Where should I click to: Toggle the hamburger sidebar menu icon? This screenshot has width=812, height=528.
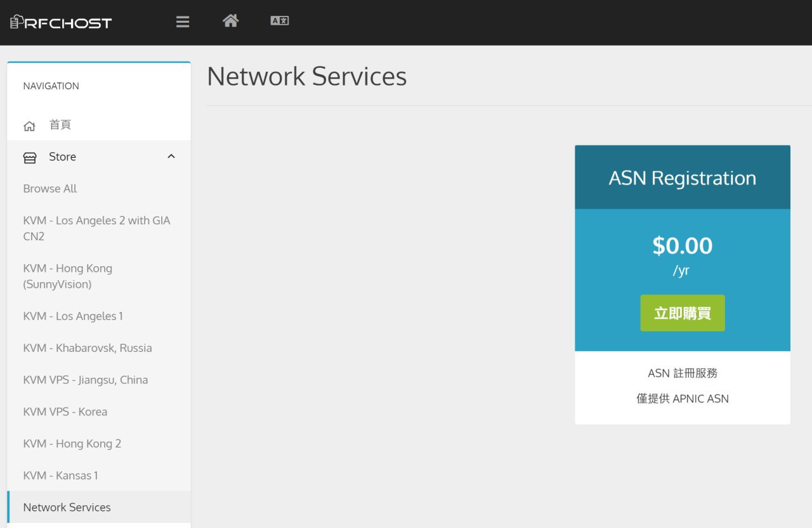pos(183,22)
